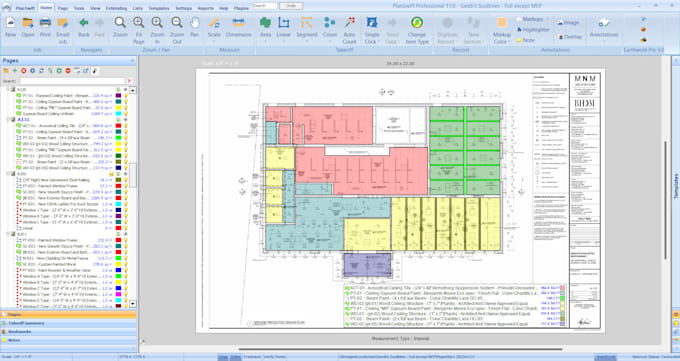Select the Count takeoff tool
This screenshot has width=680, height=361.
point(330,27)
